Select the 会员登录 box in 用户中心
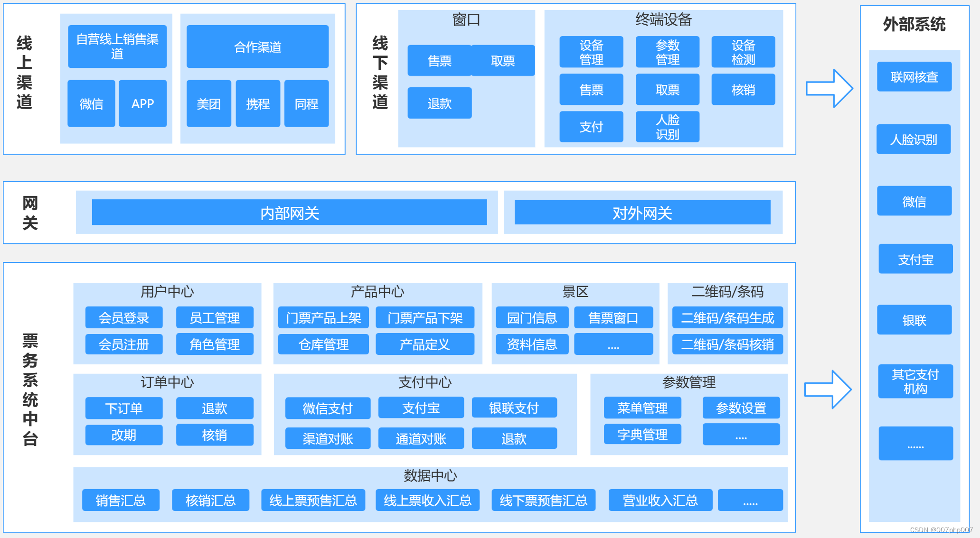Screen dimensions: 980x538 (x=123, y=317)
